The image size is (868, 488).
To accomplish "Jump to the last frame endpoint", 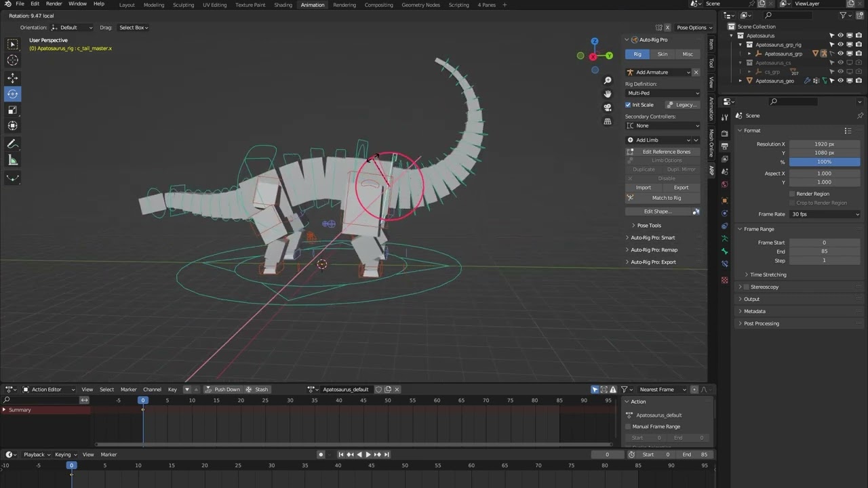I will (387, 454).
